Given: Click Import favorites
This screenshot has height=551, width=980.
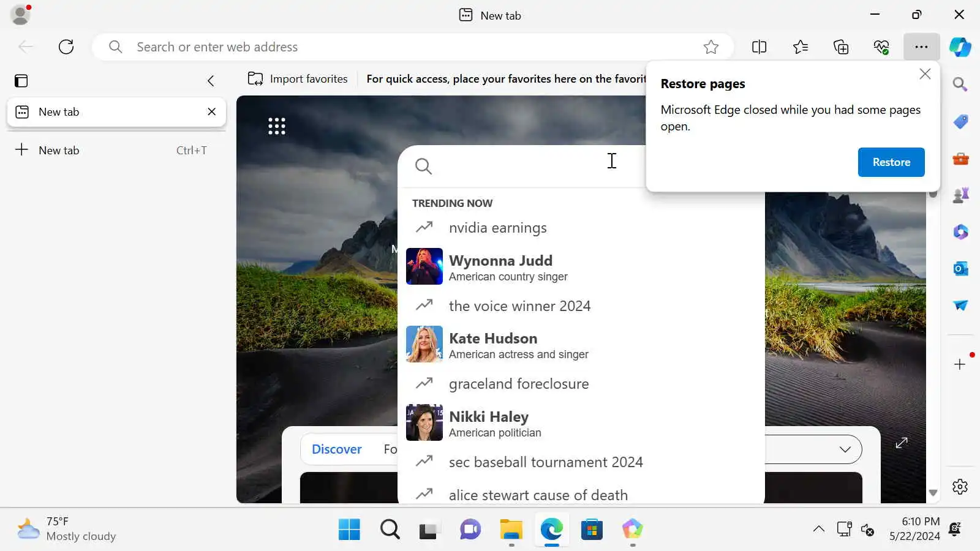Looking at the screenshot, I should [x=298, y=78].
